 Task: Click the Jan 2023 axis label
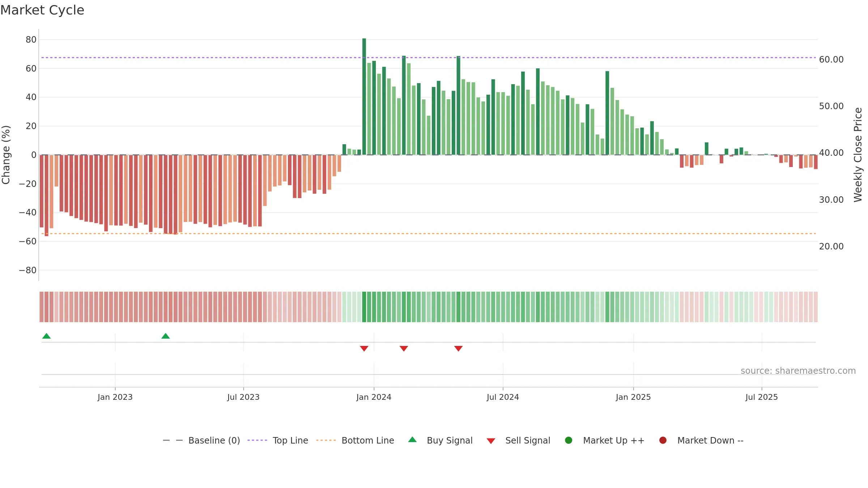click(115, 397)
